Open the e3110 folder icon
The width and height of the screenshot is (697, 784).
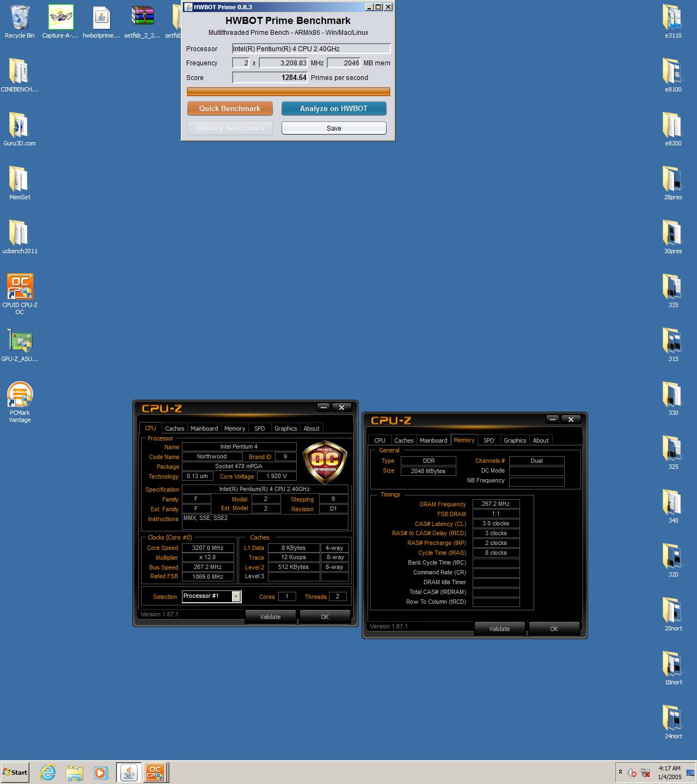[673, 22]
